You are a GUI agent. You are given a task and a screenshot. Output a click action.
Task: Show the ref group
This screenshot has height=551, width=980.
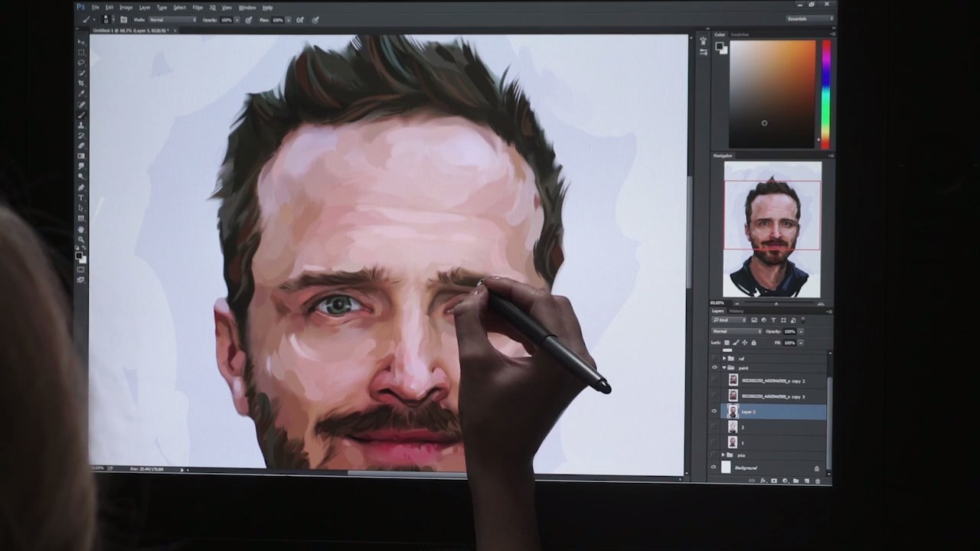tap(714, 358)
